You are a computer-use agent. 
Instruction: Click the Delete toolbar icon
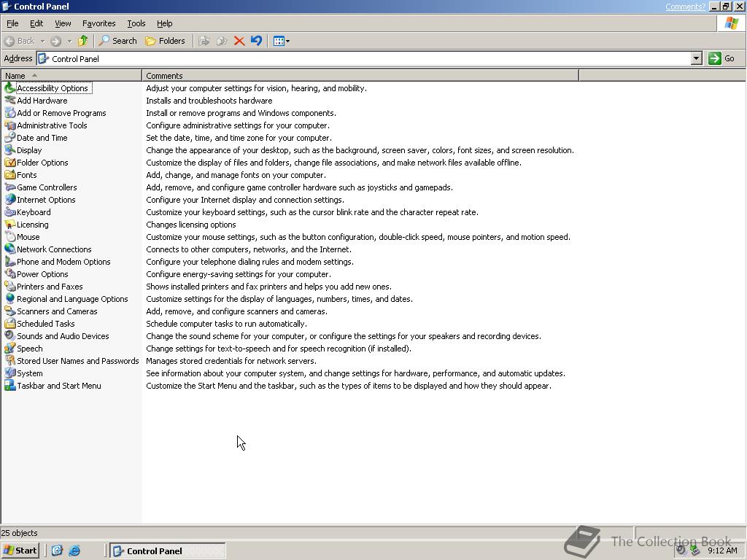pyautogui.click(x=239, y=41)
